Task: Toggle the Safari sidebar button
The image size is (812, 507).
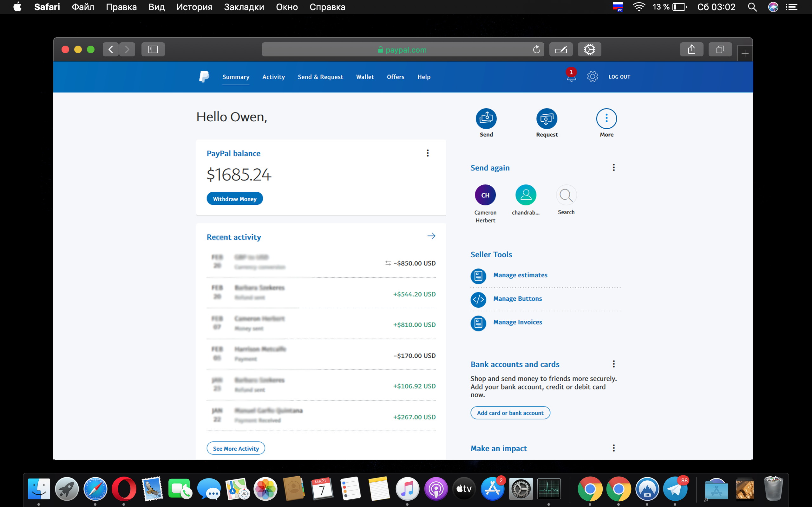Action: (x=153, y=50)
